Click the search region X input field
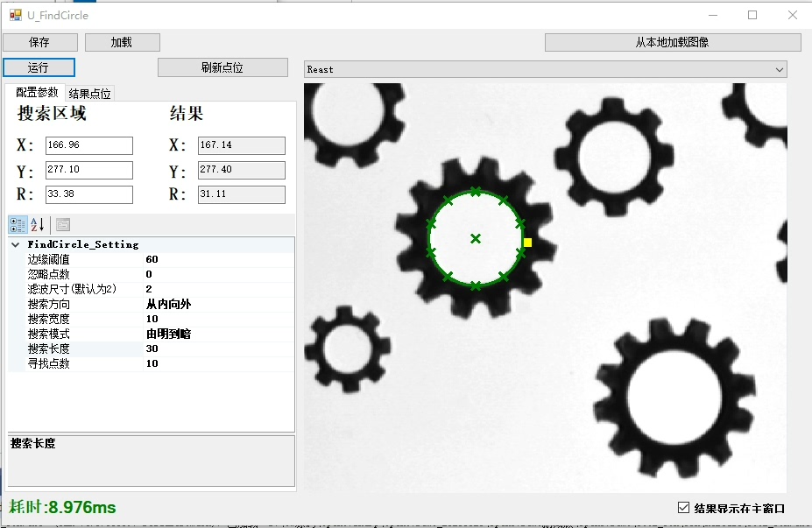Image resolution: width=812 pixels, height=528 pixels. (x=89, y=145)
